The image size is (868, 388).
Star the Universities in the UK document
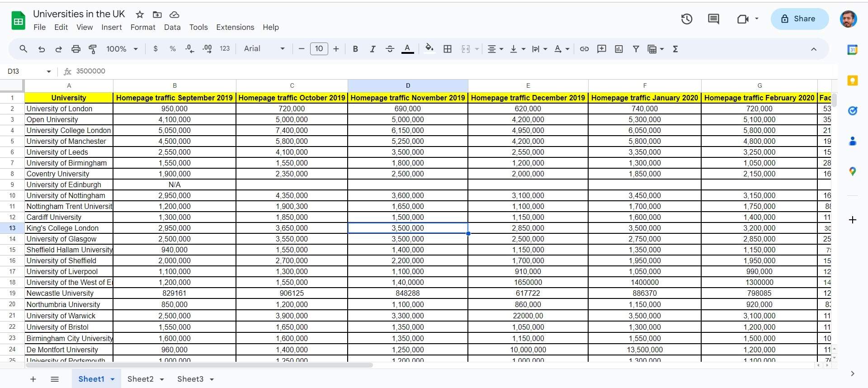tap(140, 14)
